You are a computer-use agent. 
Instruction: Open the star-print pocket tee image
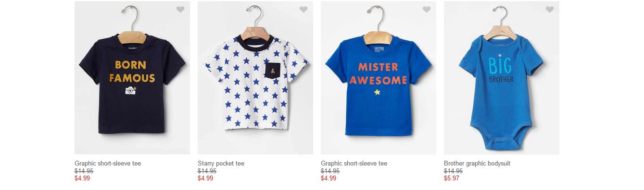(x=255, y=78)
